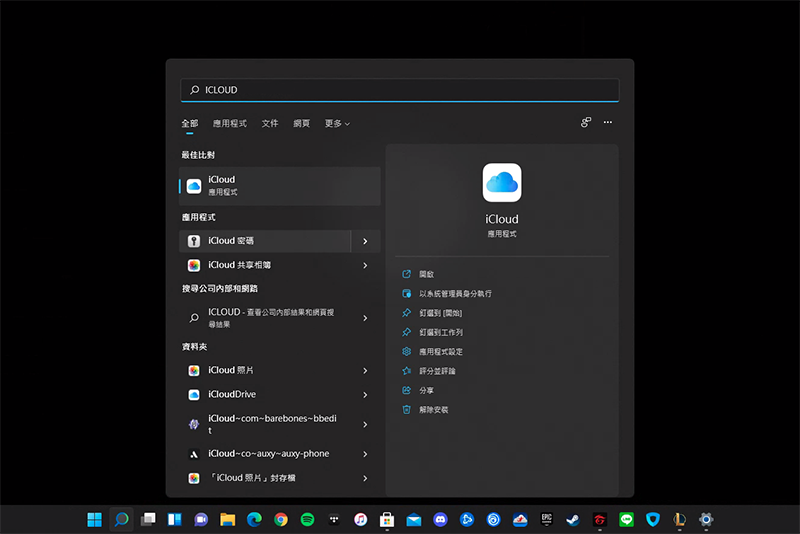
Task: Click the iCloud 密碼 key icon result
Action: [194, 241]
